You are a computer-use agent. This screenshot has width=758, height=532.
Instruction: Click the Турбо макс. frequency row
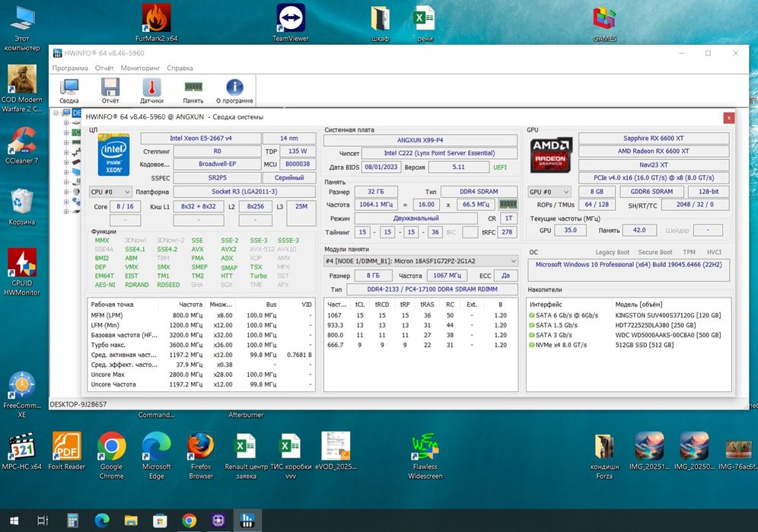point(201,345)
